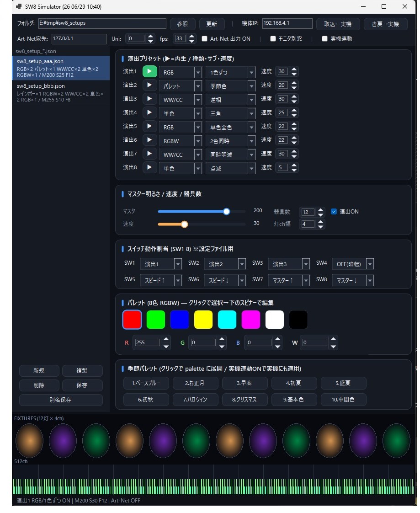
Task: Select the green palette swatch
Action: [x=156, y=320]
